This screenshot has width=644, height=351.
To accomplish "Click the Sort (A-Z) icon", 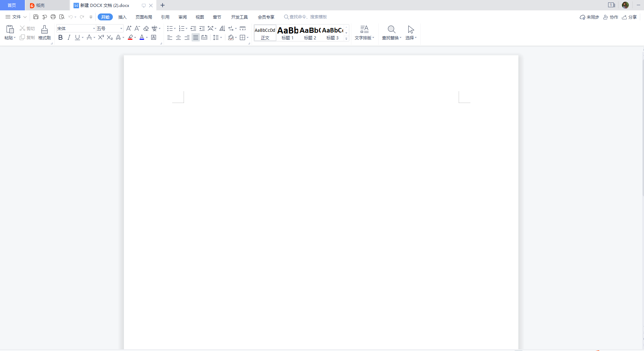I will (222, 28).
